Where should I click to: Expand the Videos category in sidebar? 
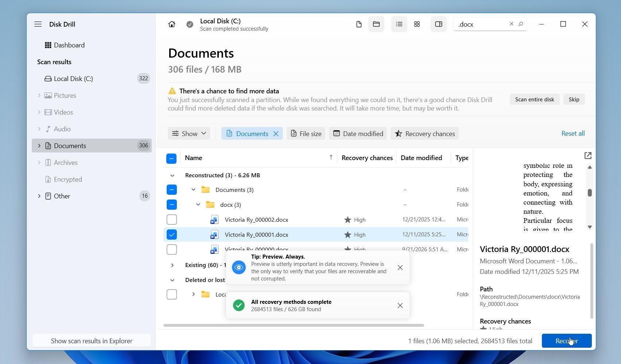click(x=39, y=112)
